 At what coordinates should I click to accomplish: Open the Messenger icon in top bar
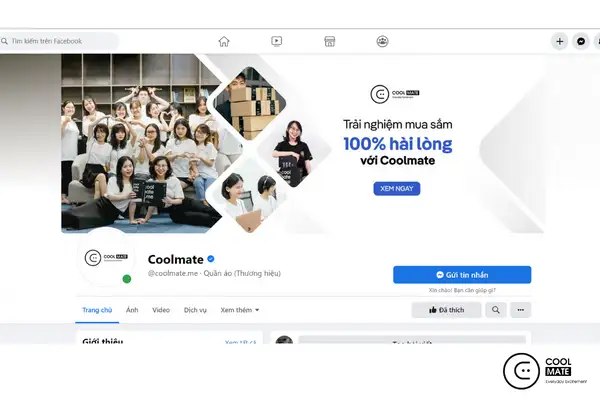tap(581, 41)
